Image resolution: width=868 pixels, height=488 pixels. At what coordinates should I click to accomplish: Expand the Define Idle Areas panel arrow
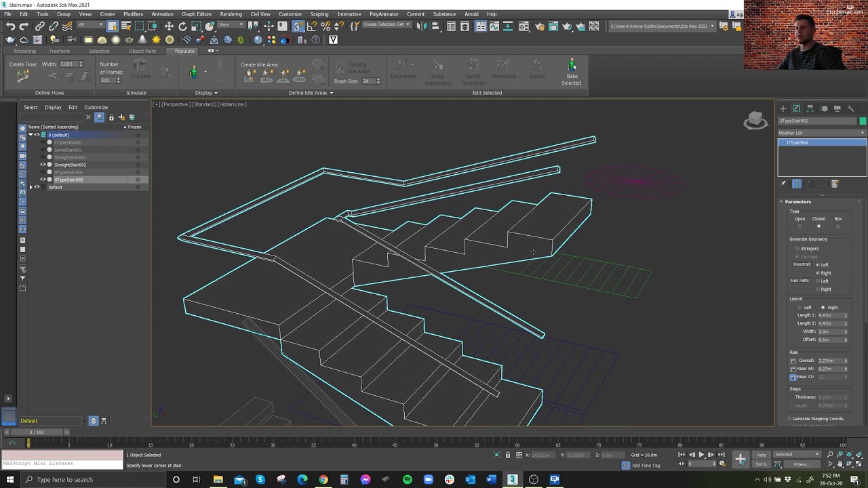332,93
